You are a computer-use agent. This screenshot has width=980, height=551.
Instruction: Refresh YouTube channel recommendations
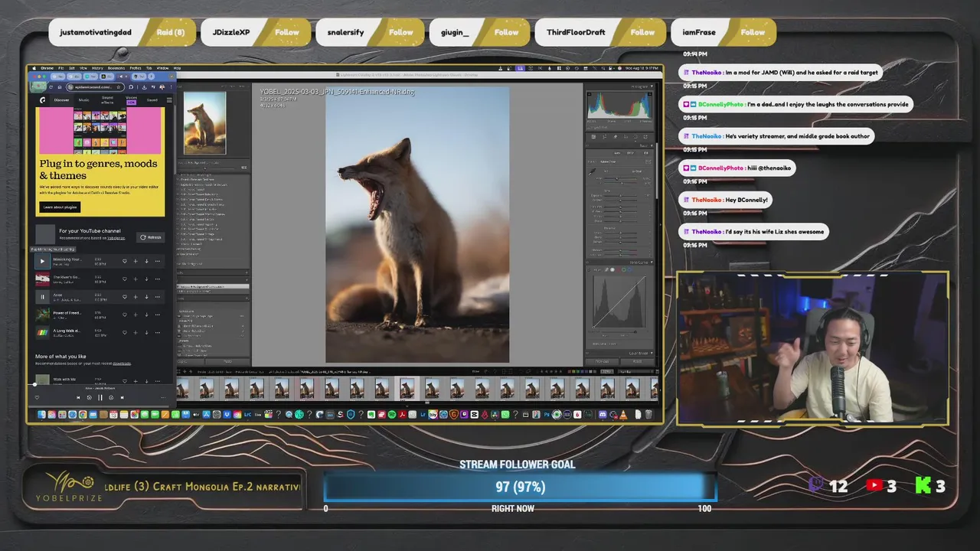[x=151, y=237]
